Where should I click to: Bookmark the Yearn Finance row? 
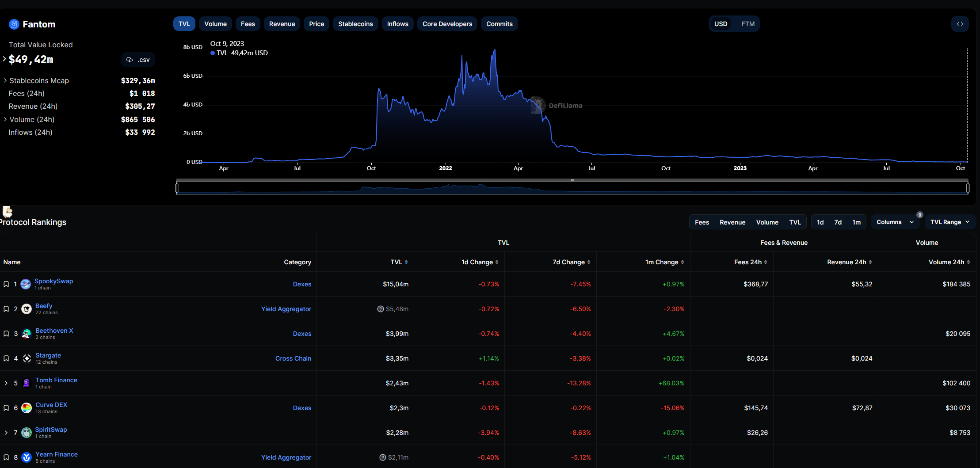[x=6, y=457]
